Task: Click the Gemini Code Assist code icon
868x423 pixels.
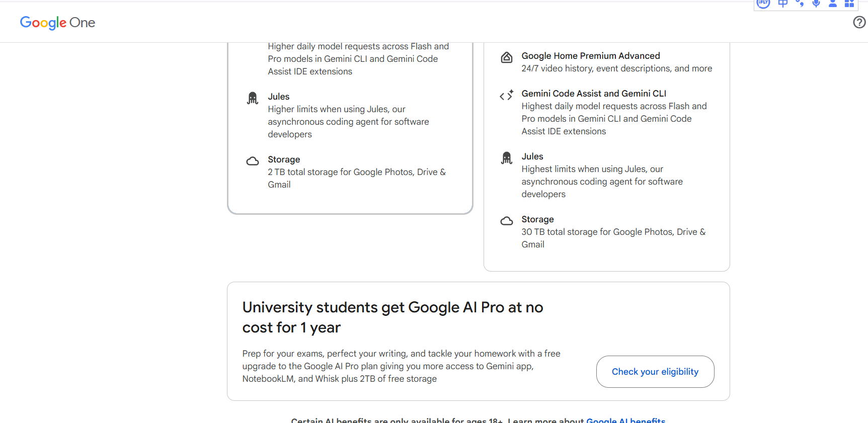Action: point(507,95)
